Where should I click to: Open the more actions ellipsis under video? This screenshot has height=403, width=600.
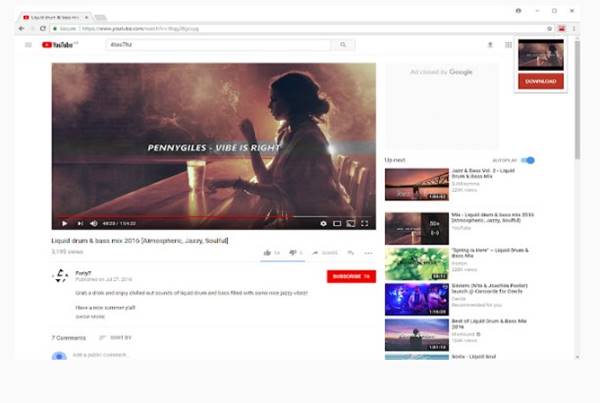[368, 253]
